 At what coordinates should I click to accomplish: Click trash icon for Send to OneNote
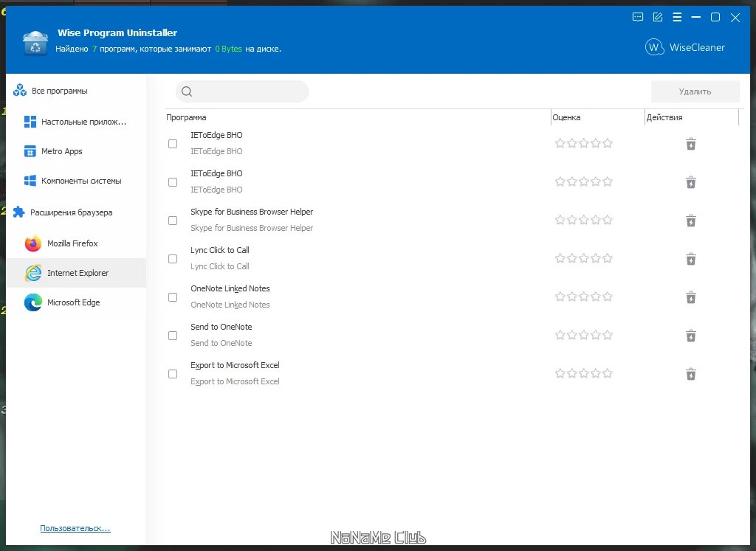coord(691,335)
